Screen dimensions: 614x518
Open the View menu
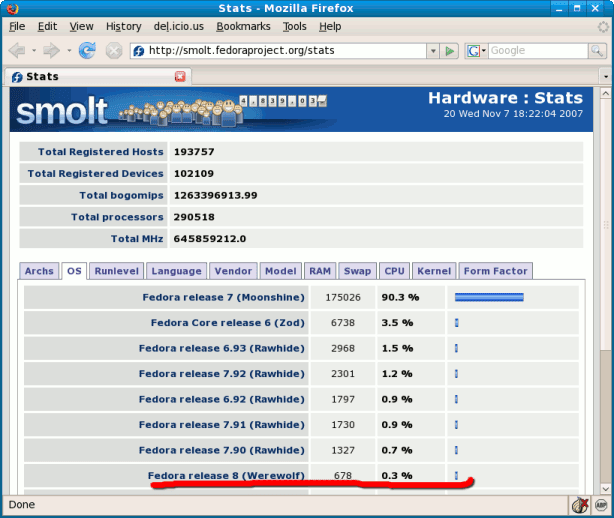point(81,26)
